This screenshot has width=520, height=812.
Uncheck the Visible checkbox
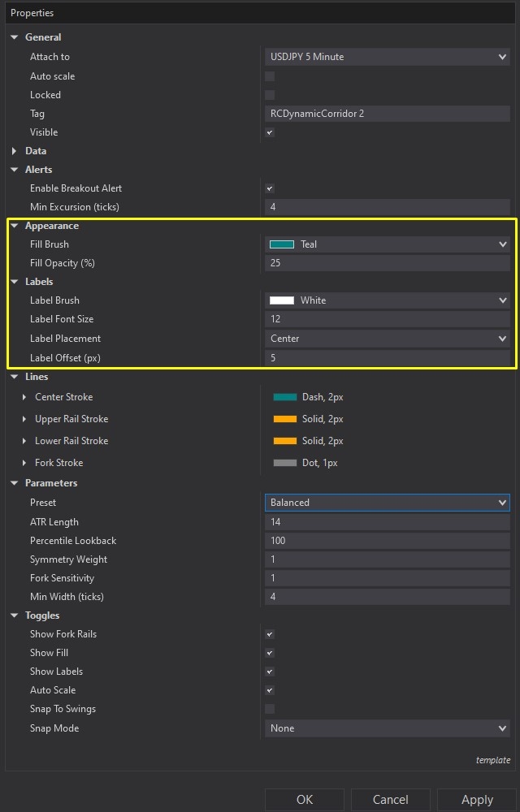269,132
